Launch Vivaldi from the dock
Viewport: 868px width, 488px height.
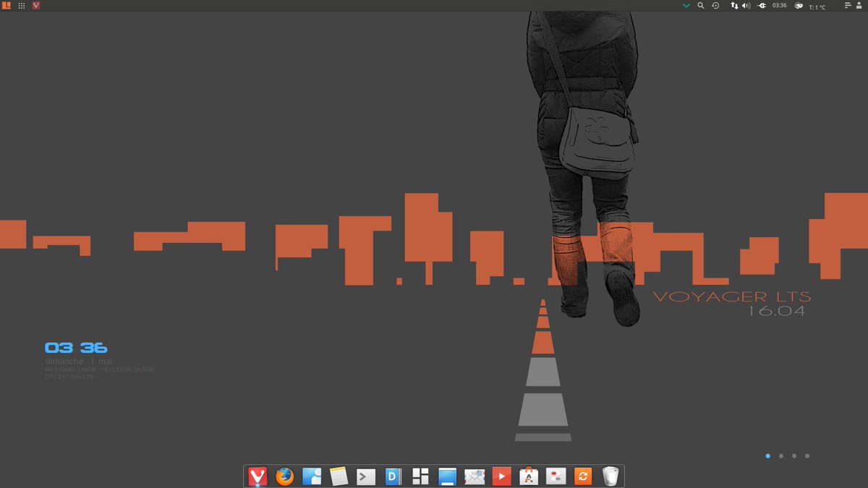click(x=258, y=476)
